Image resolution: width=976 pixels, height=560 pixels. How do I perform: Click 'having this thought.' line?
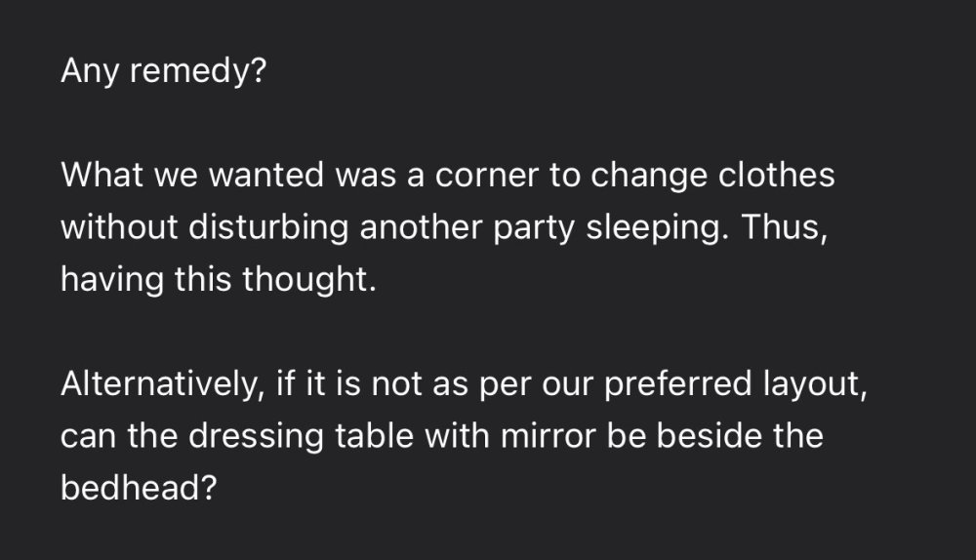pos(217,281)
